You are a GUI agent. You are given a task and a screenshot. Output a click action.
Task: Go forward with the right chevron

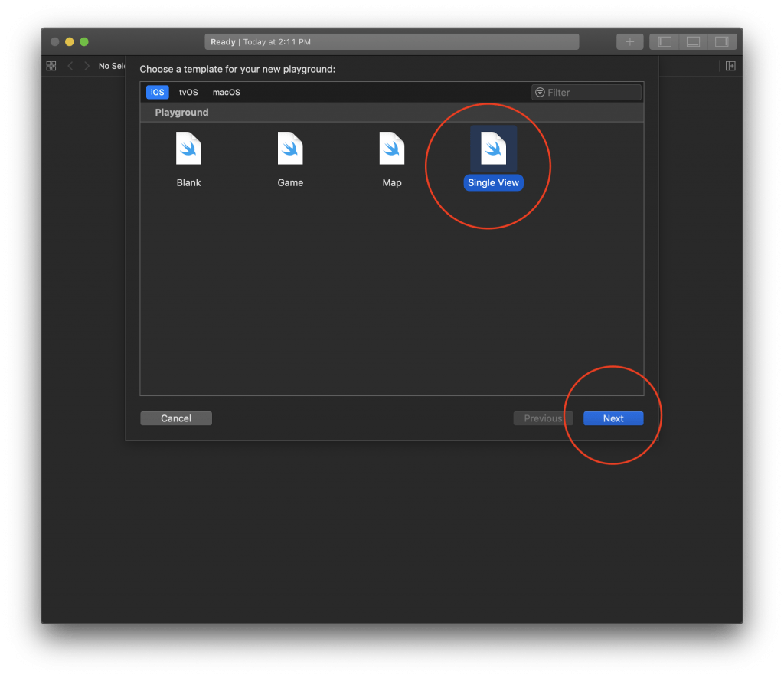pyautogui.click(x=87, y=66)
